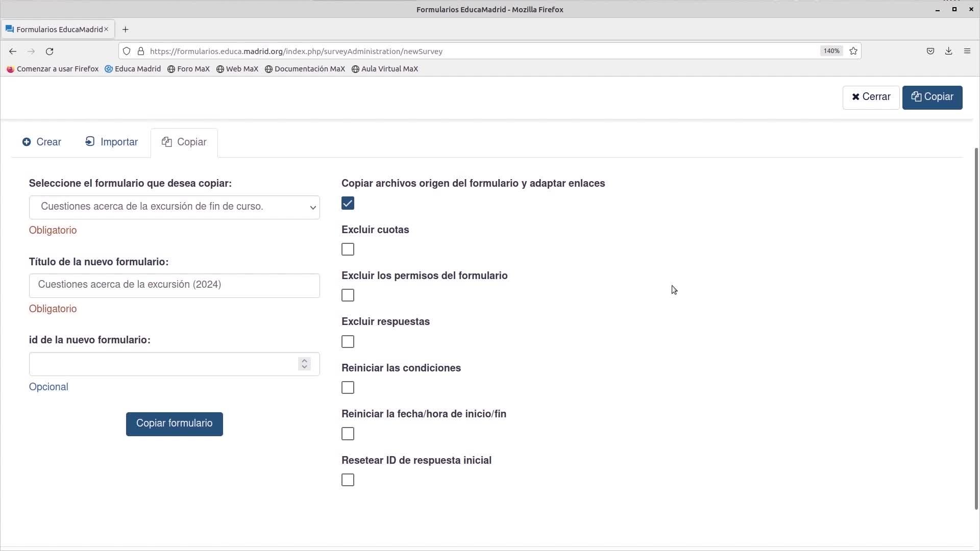Switch to the Importar tab
Viewport: 980px width, 551px height.
coord(111,142)
